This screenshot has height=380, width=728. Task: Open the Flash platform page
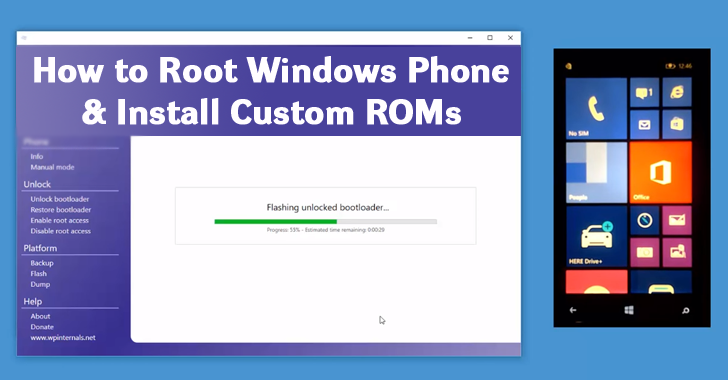(x=39, y=274)
